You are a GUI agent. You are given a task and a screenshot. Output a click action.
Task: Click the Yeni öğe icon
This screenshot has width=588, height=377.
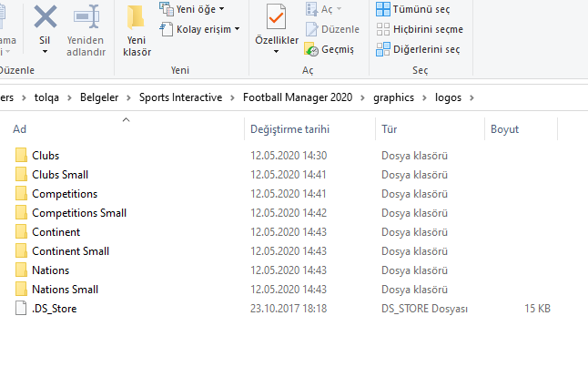(167, 9)
